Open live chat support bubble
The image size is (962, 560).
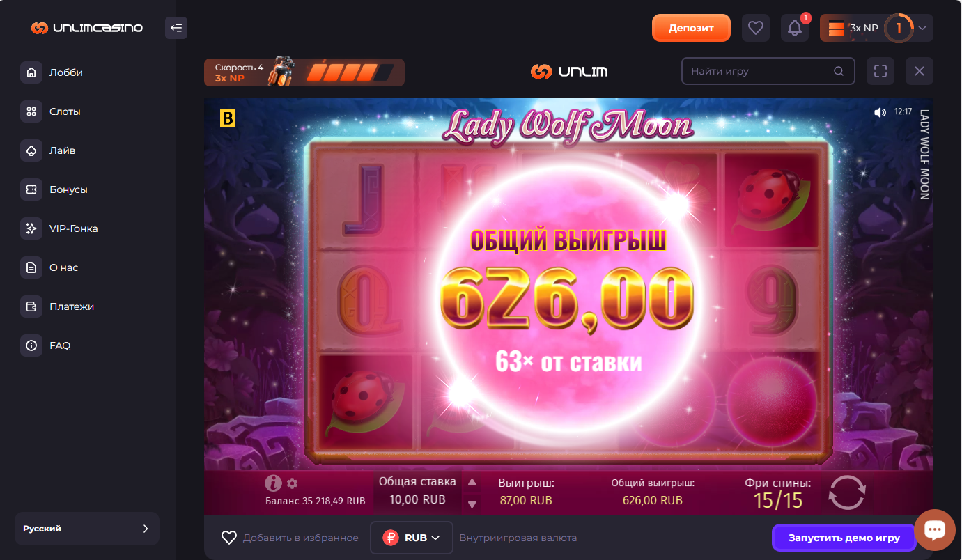click(934, 530)
